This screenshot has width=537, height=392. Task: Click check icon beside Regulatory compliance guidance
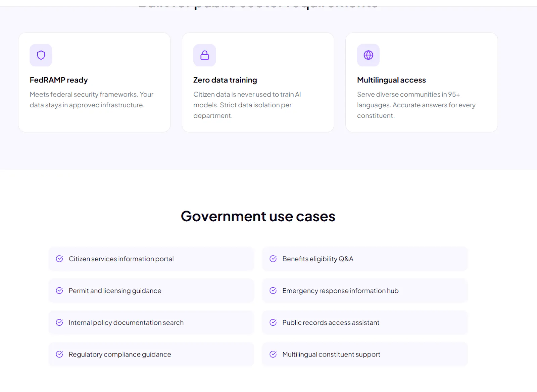point(59,354)
